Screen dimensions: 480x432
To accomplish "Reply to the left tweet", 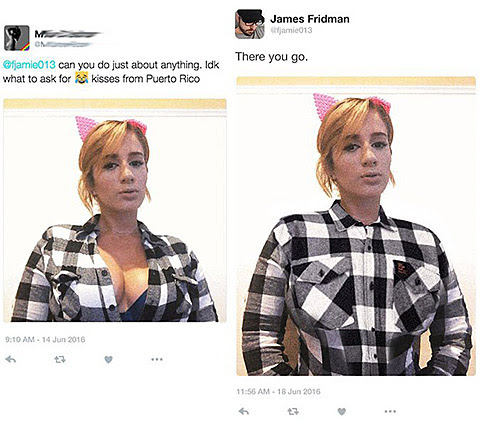I will 11,359.
